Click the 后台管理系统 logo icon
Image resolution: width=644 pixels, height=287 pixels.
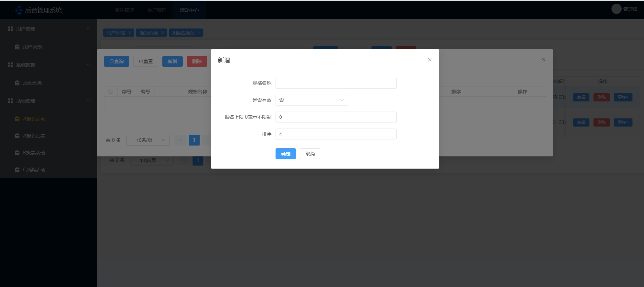[x=19, y=10]
